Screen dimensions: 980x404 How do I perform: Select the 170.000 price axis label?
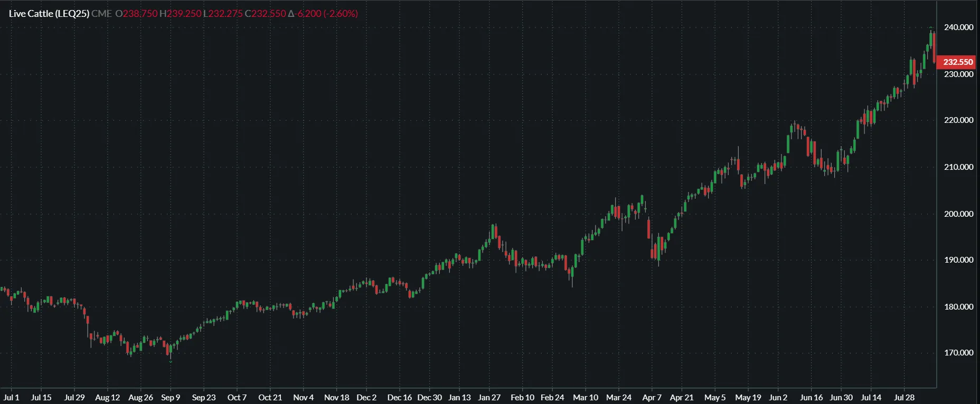coord(958,353)
